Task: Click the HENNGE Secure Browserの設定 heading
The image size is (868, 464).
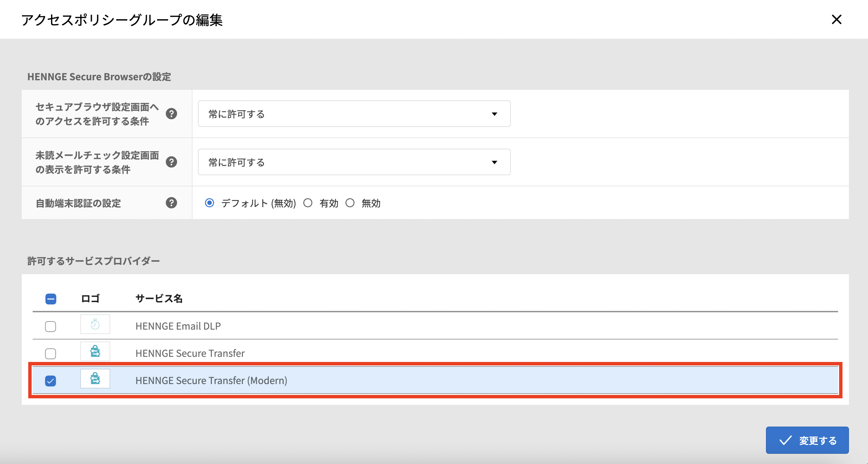Action: 99,77
